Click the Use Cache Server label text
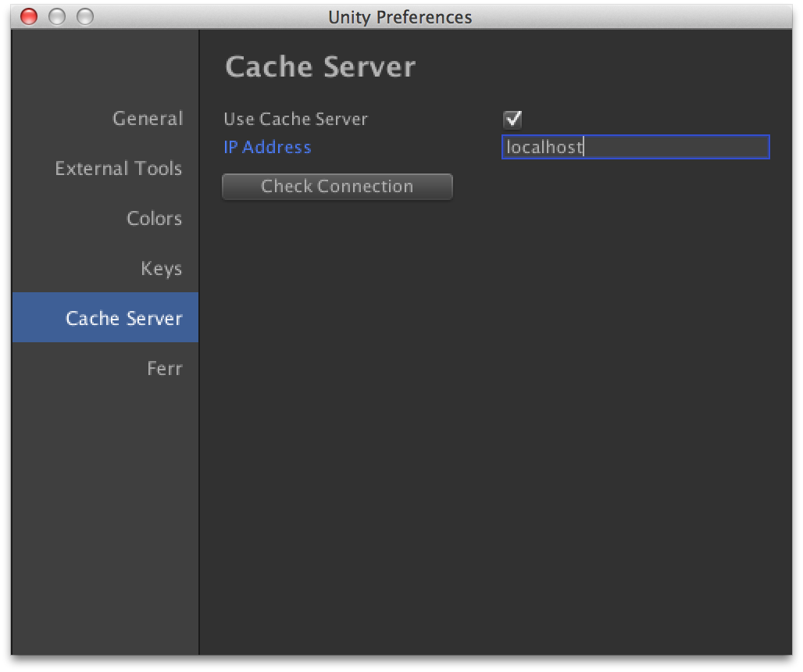Screen dimensions: 803x672 pyautogui.click(x=295, y=120)
